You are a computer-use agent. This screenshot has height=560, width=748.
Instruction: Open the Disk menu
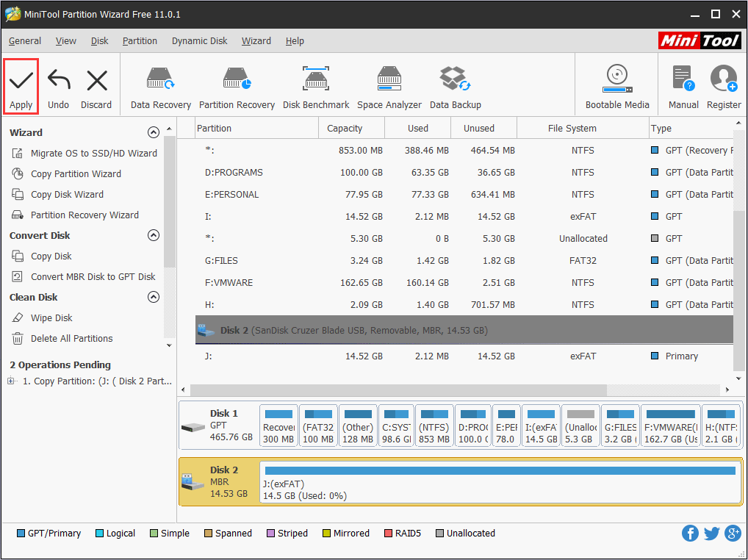[100, 41]
